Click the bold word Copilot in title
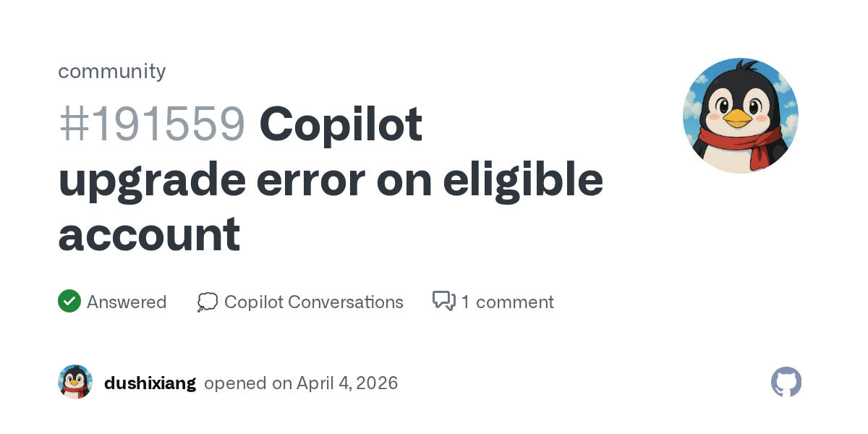This screenshot has height=434, width=868. 341,124
